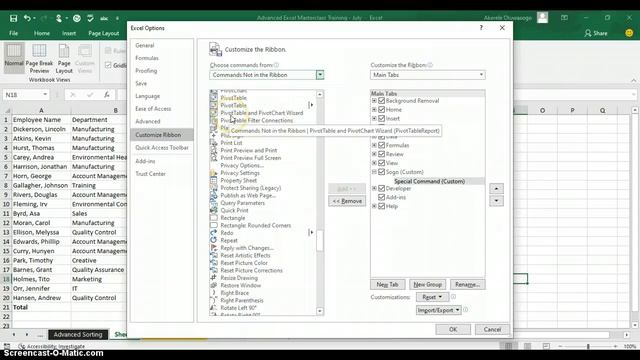The height and width of the screenshot is (360, 640).
Task: Choose Reply with Changes command
Action: point(247,248)
